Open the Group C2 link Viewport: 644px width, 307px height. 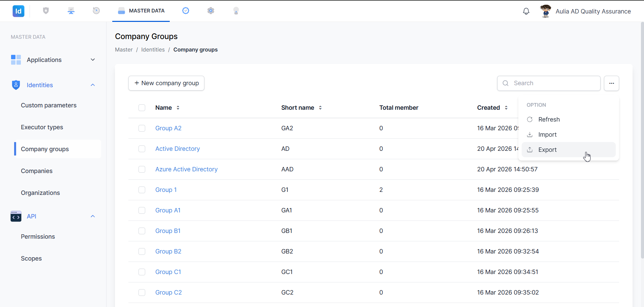point(168,293)
